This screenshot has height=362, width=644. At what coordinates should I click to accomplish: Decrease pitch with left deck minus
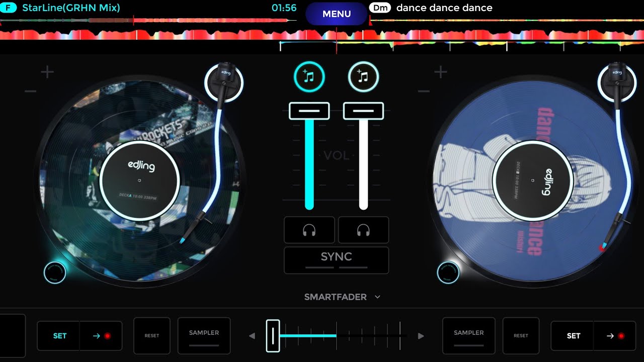coord(31,92)
